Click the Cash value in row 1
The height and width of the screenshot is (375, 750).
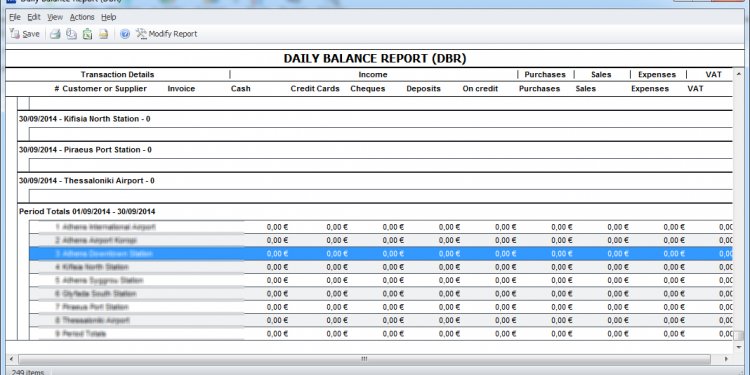[x=277, y=227]
